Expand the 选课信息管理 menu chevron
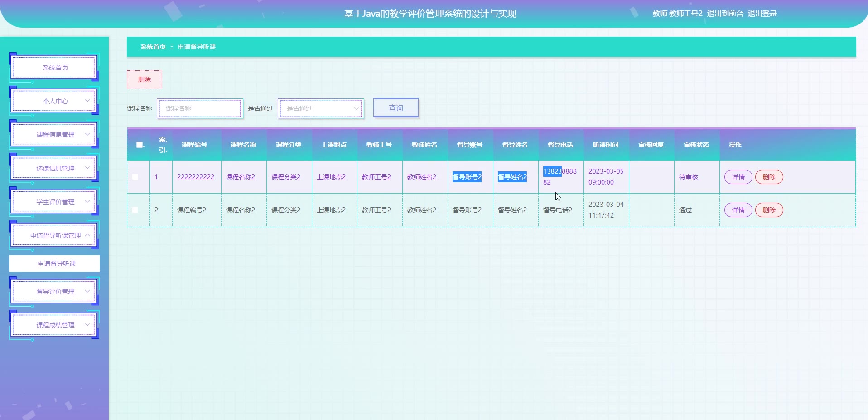Image resolution: width=868 pixels, height=420 pixels. tap(87, 168)
